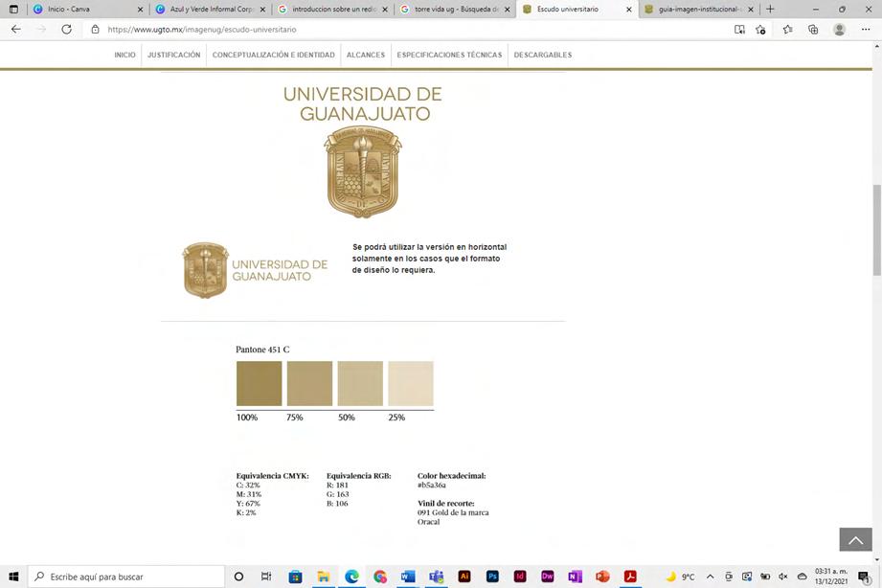Open Task View on taskbar
Screen dimensions: 882x588
pyautogui.click(x=266, y=577)
